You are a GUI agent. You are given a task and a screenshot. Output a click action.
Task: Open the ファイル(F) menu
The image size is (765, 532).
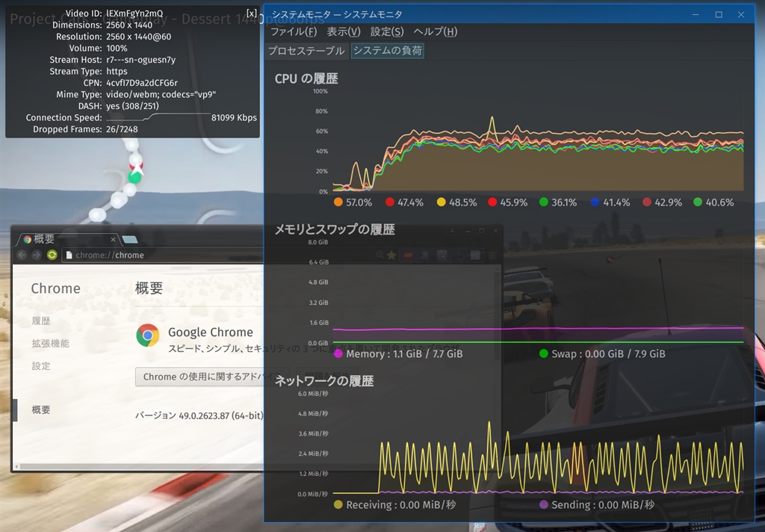tap(294, 31)
